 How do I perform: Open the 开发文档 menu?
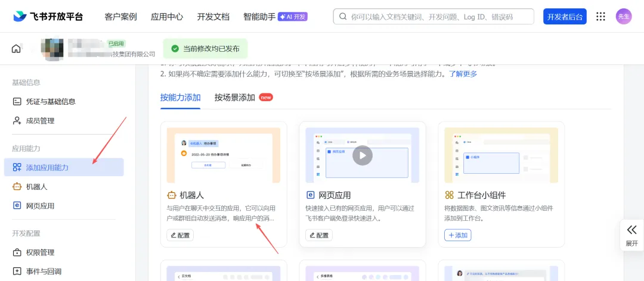[213, 17]
